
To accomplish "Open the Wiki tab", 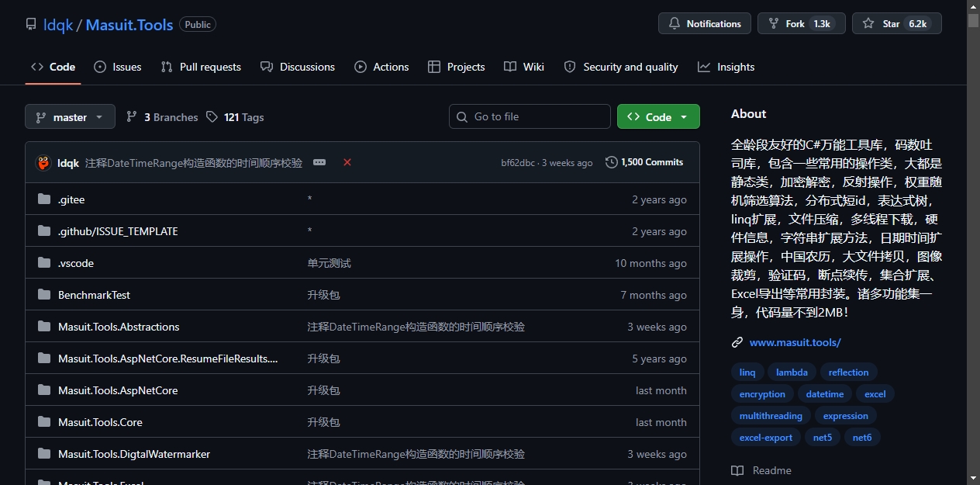I will pyautogui.click(x=524, y=67).
